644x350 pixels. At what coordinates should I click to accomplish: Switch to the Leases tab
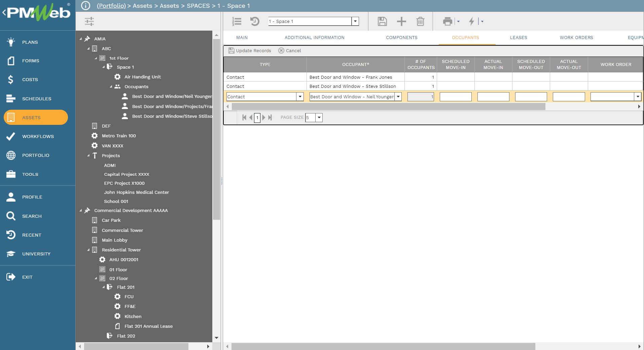click(x=518, y=38)
